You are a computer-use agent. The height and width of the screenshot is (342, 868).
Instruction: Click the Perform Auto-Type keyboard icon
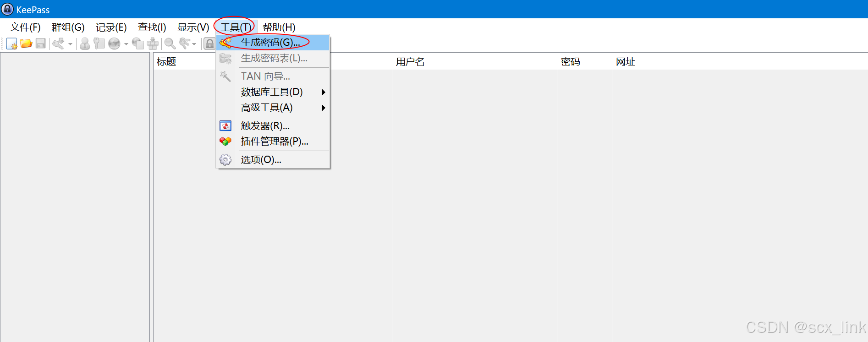coord(153,43)
